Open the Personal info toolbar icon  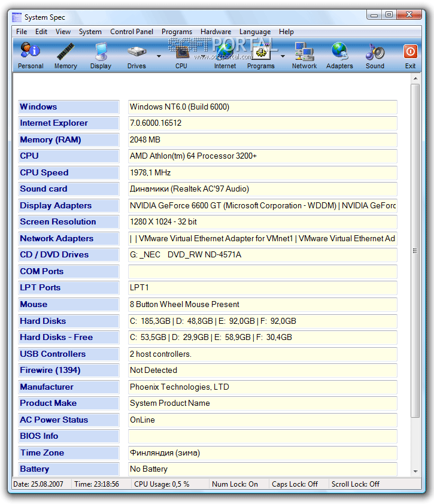point(31,55)
